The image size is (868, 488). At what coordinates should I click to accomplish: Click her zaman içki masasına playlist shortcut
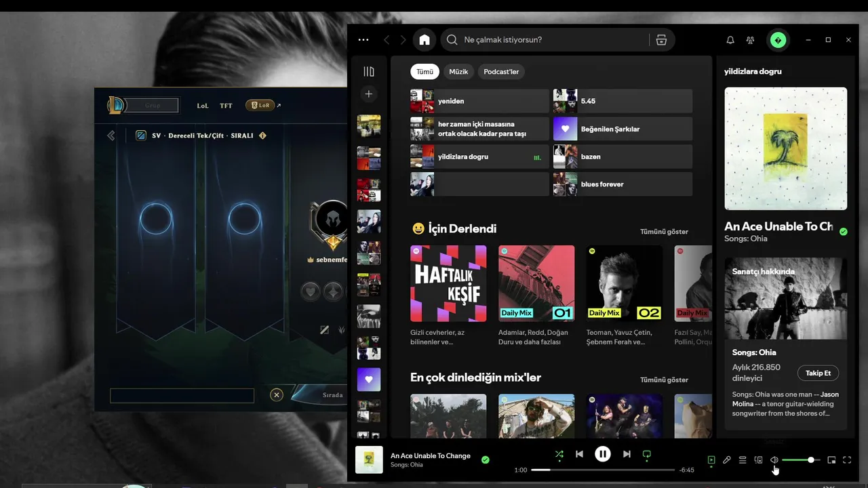[x=479, y=129]
